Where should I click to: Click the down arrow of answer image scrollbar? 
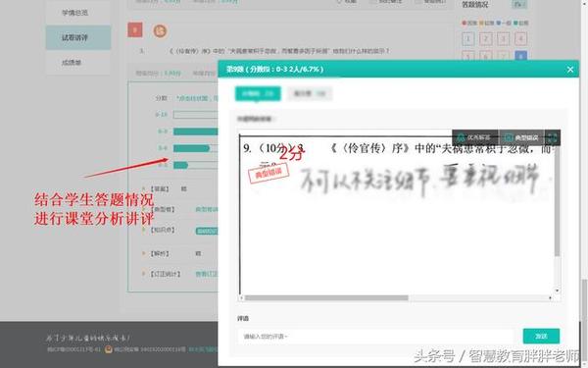tap(557, 290)
